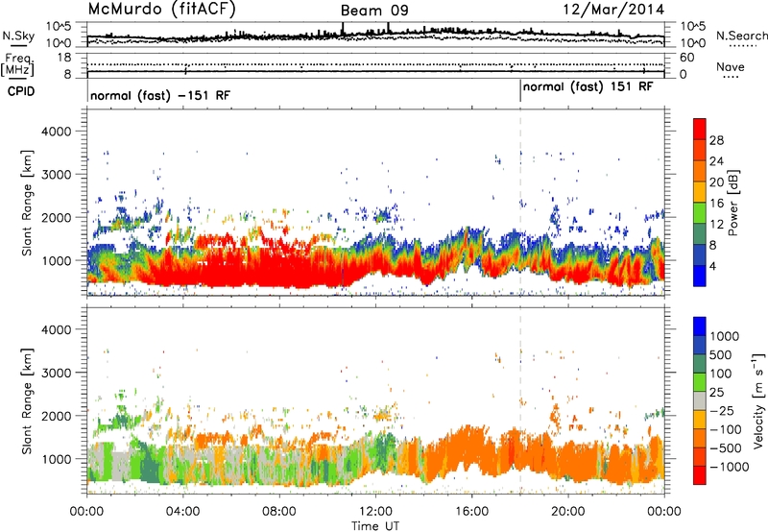The height and width of the screenshot is (532, 768).
Task: Click 'normal (fast) -151 RF' text
Action: click(x=160, y=95)
